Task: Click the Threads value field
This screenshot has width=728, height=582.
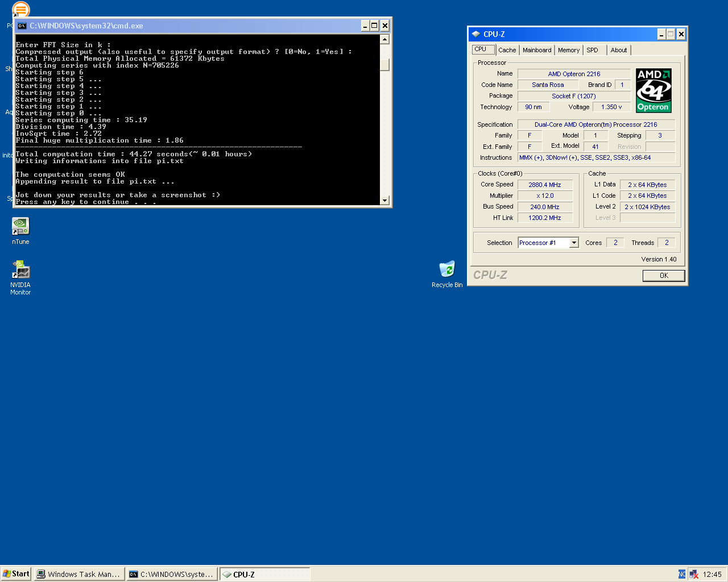Action: coord(667,243)
